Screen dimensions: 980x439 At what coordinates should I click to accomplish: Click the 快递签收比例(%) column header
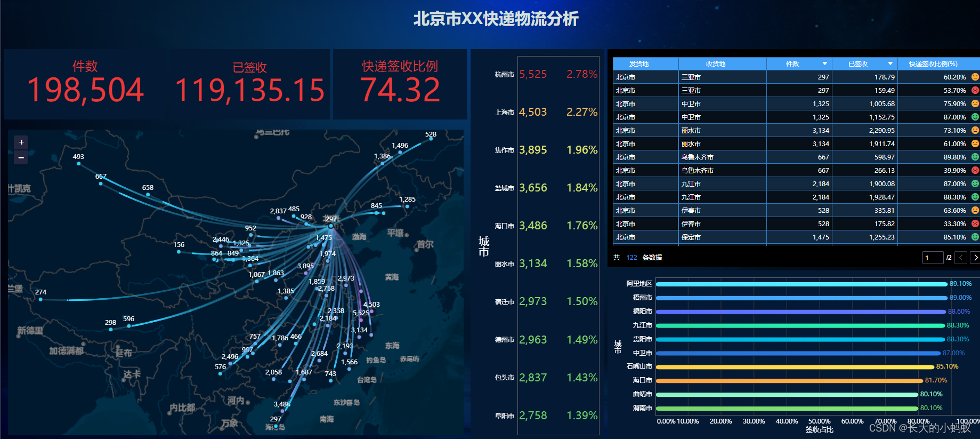click(x=939, y=63)
